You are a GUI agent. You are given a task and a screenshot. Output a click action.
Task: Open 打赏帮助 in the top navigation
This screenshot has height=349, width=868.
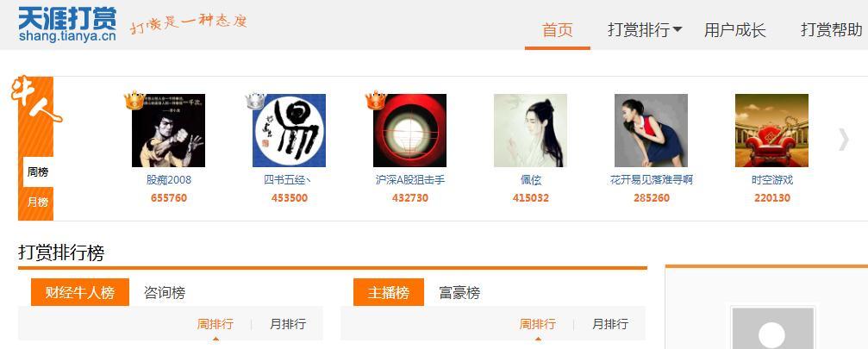click(x=832, y=30)
